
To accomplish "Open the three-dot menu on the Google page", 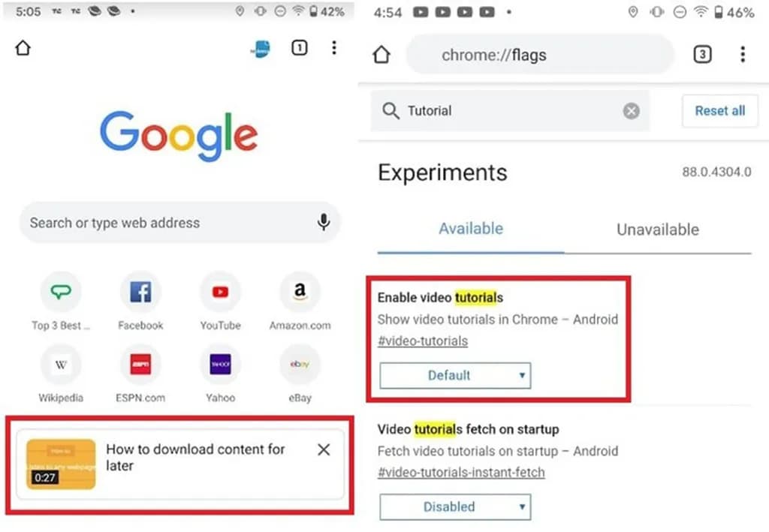I will 334,47.
